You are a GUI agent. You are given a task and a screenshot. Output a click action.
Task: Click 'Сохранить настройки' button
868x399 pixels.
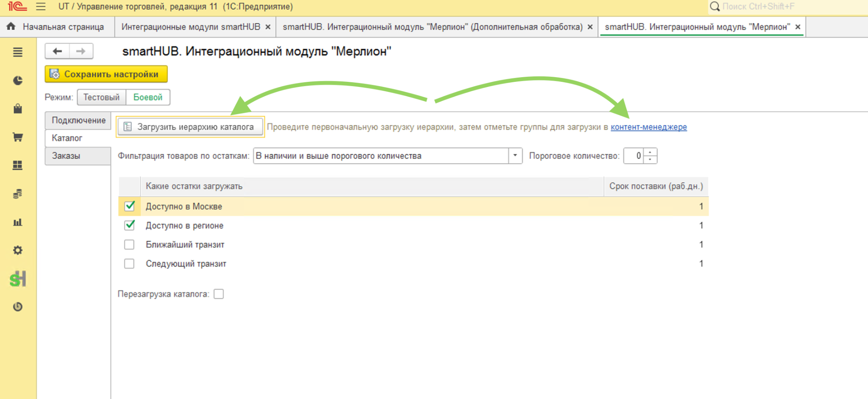[x=106, y=74]
